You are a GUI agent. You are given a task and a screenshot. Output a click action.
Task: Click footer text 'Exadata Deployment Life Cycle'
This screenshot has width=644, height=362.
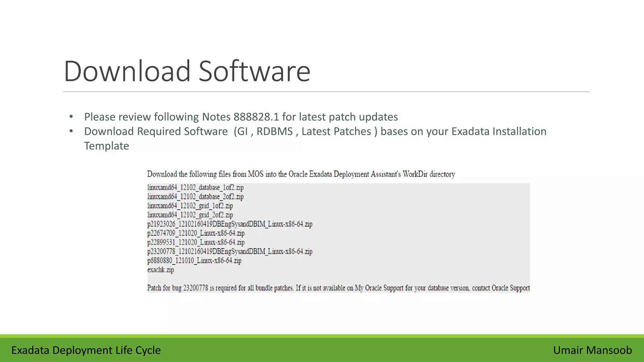pyautogui.click(x=86, y=350)
